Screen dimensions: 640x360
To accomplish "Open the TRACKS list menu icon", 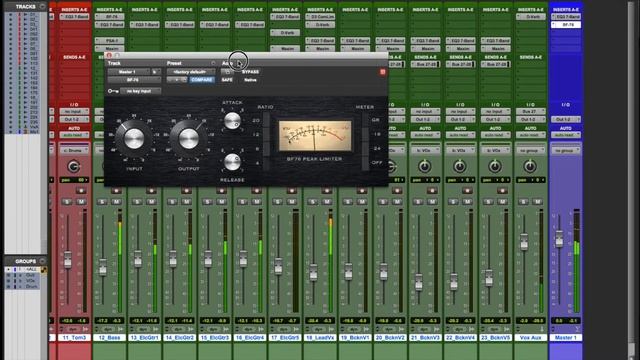I will point(42,6).
